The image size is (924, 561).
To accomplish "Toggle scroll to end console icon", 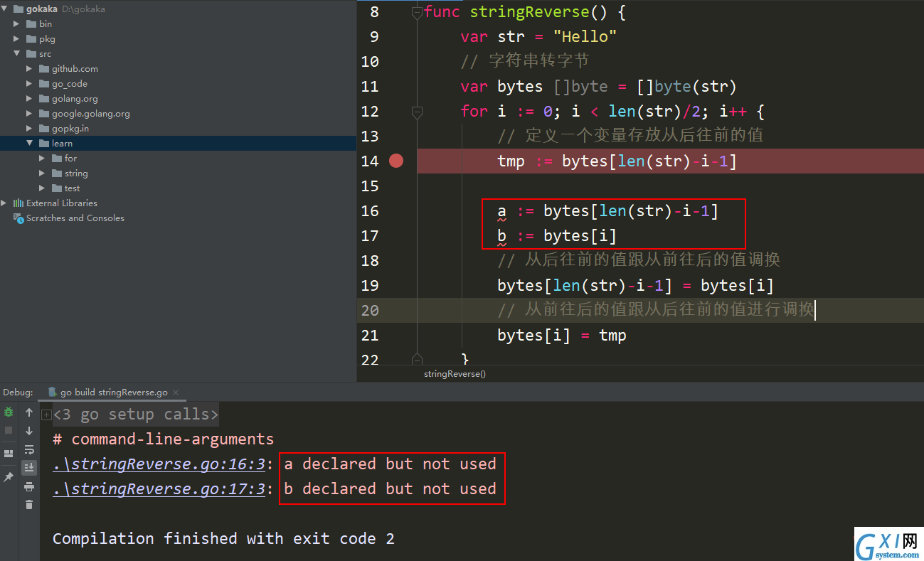I will (29, 467).
